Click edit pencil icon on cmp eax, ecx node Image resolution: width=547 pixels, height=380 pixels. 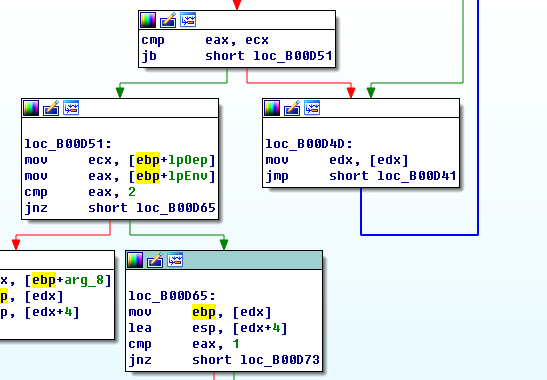168,20
